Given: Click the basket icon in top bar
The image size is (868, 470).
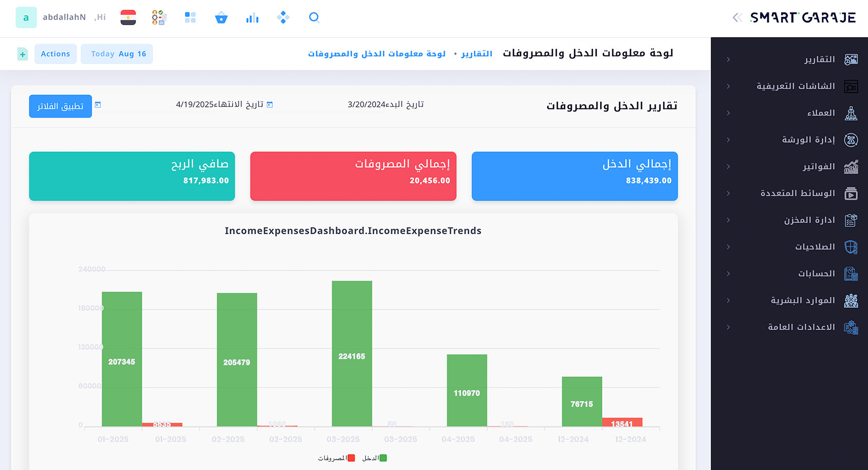Looking at the screenshot, I should tap(221, 18).
